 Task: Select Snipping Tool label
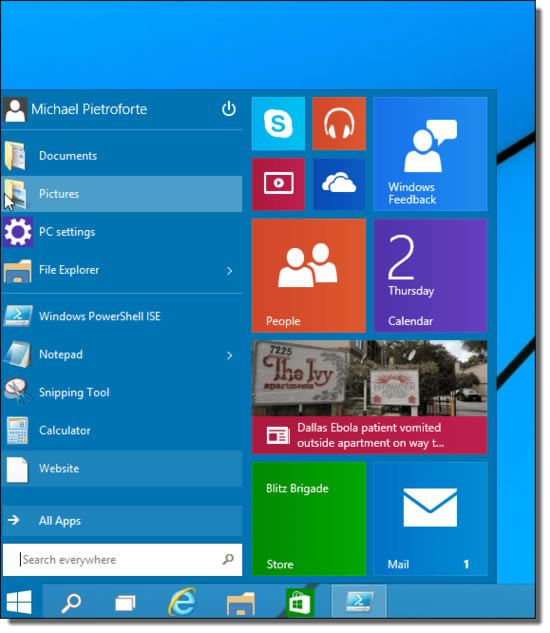pos(74,393)
